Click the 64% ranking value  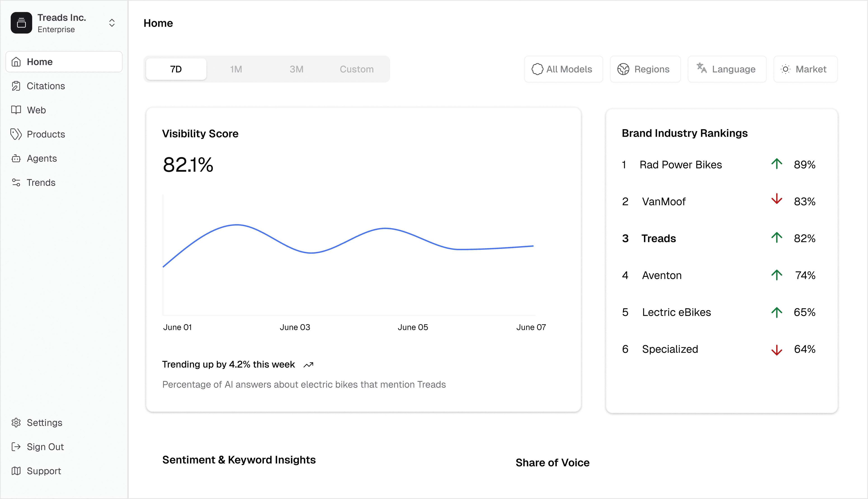click(x=805, y=349)
